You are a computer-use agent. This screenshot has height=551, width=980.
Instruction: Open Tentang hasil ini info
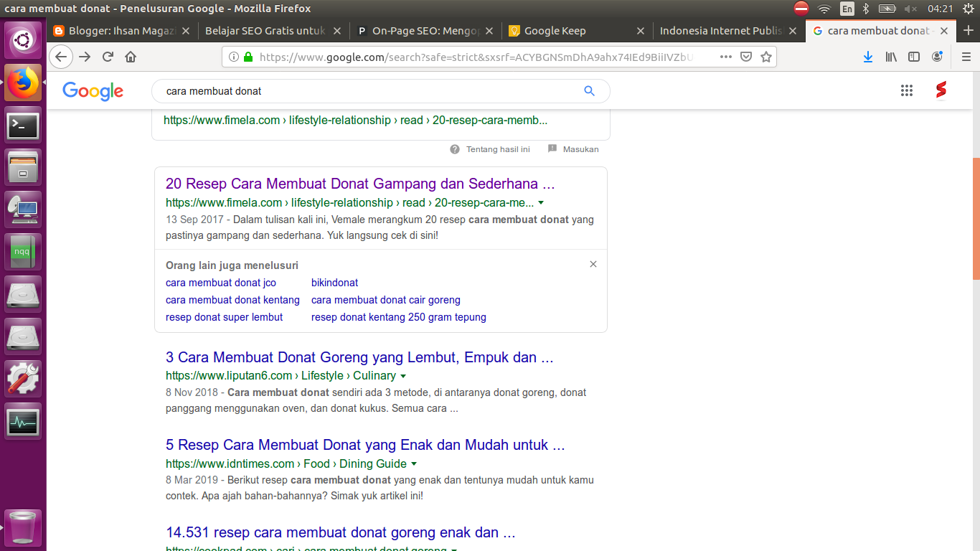click(x=490, y=149)
